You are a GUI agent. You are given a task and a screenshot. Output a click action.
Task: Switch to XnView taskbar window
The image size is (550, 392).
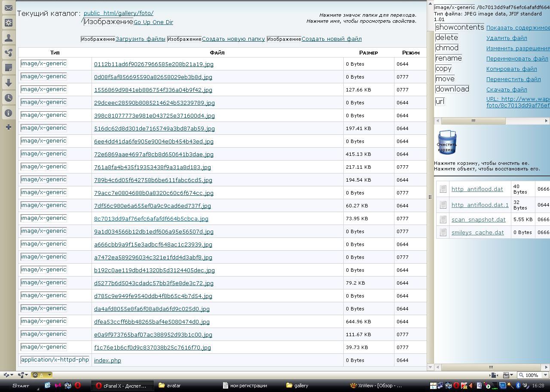[376, 386]
